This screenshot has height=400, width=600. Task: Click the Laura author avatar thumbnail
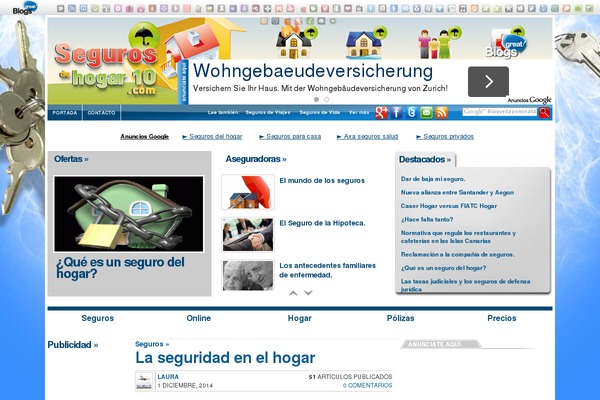(144, 381)
